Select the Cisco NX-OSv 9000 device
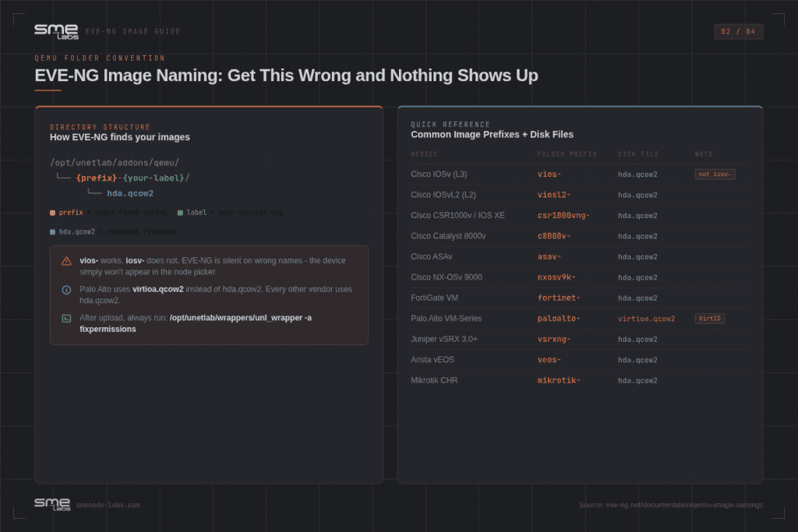The image size is (798, 532). (447, 277)
